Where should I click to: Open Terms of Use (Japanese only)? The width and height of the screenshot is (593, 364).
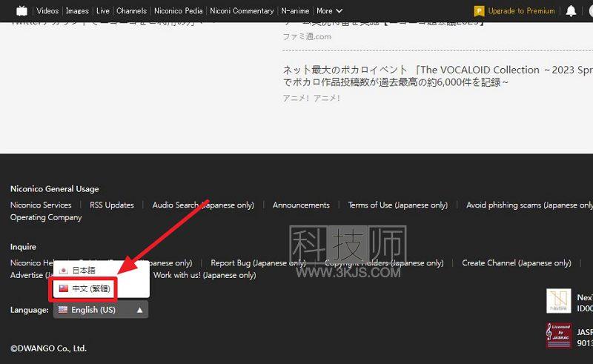coord(398,205)
